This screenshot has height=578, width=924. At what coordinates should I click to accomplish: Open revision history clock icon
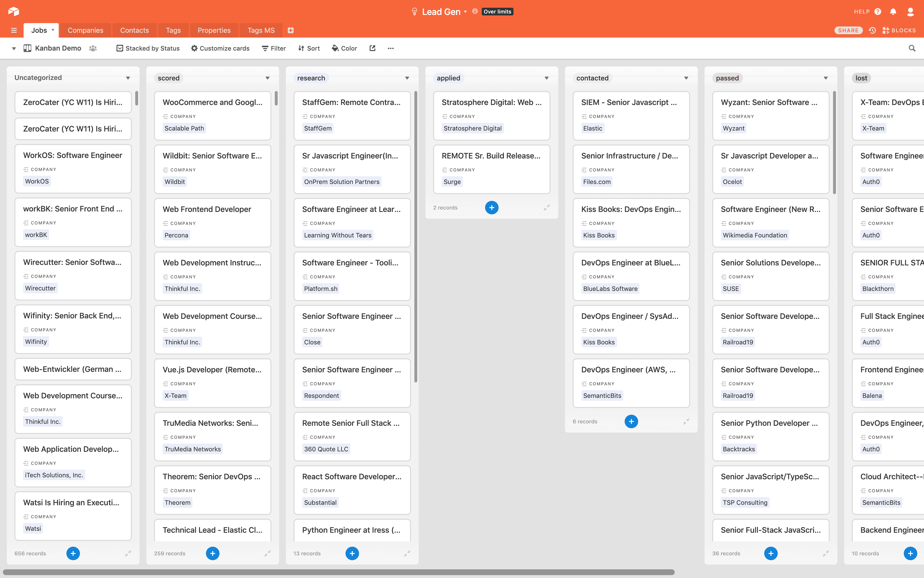tap(873, 30)
